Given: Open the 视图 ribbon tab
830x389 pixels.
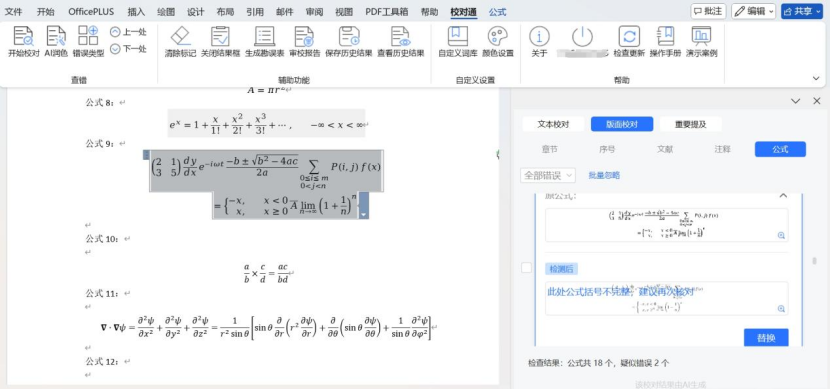Looking at the screenshot, I should (344, 12).
